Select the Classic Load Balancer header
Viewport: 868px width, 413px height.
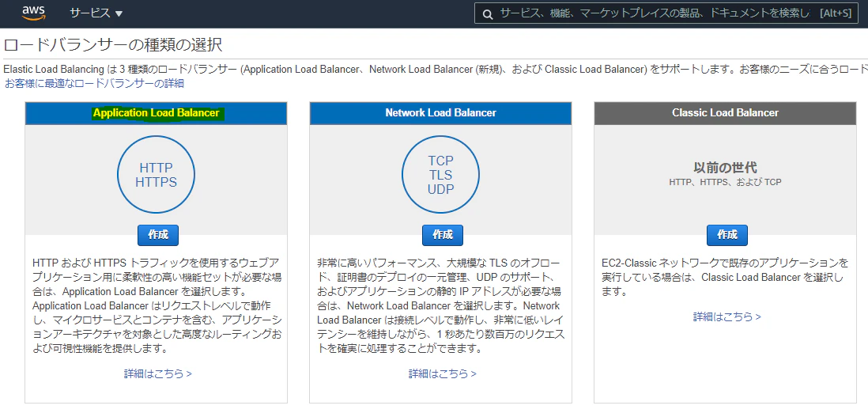(x=725, y=113)
